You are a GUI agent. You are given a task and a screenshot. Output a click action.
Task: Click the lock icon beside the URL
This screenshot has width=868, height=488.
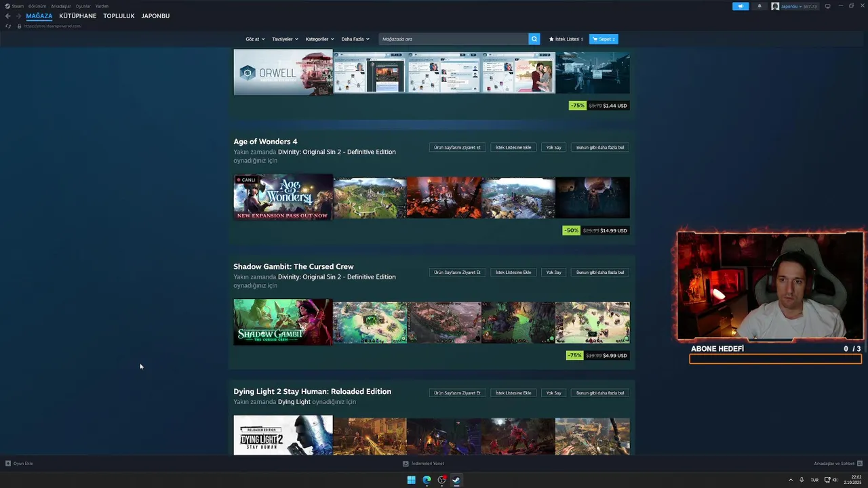[x=20, y=26]
